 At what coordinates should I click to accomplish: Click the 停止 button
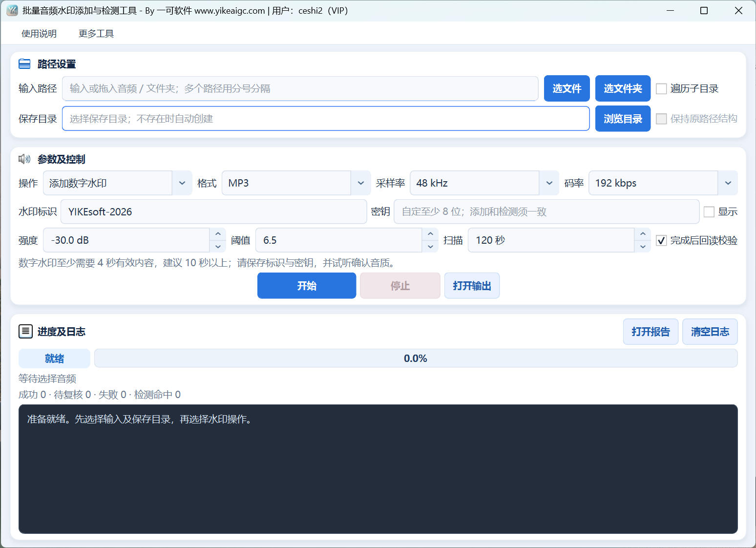pyautogui.click(x=400, y=286)
